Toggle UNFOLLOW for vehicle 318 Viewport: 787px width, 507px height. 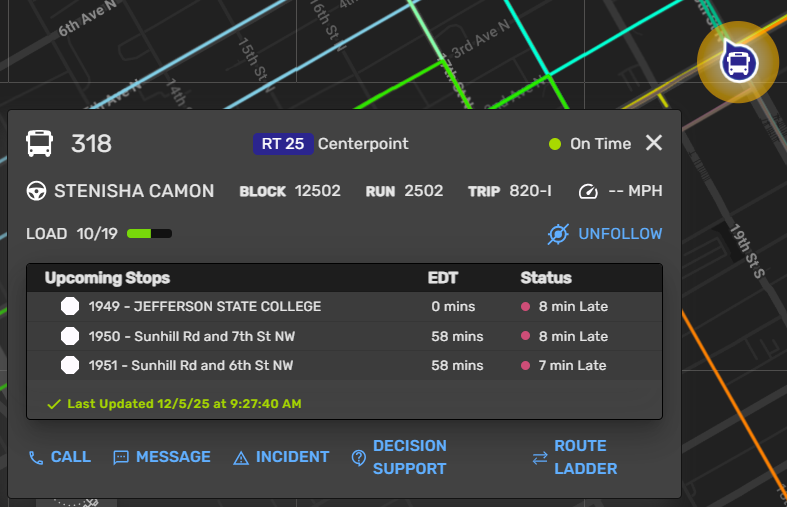pos(619,234)
